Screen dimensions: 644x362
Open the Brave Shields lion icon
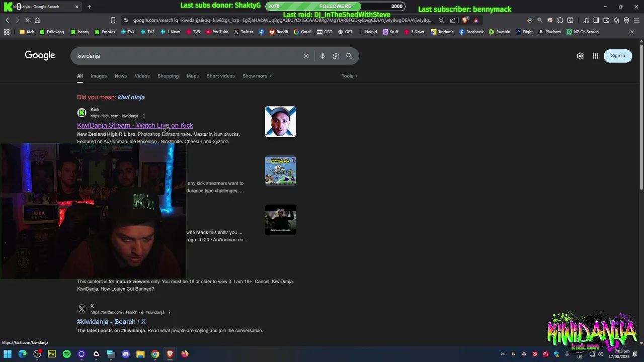[465, 20]
